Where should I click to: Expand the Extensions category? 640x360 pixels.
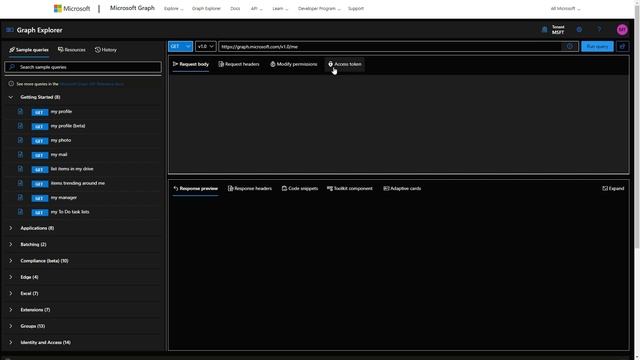(x=11, y=310)
